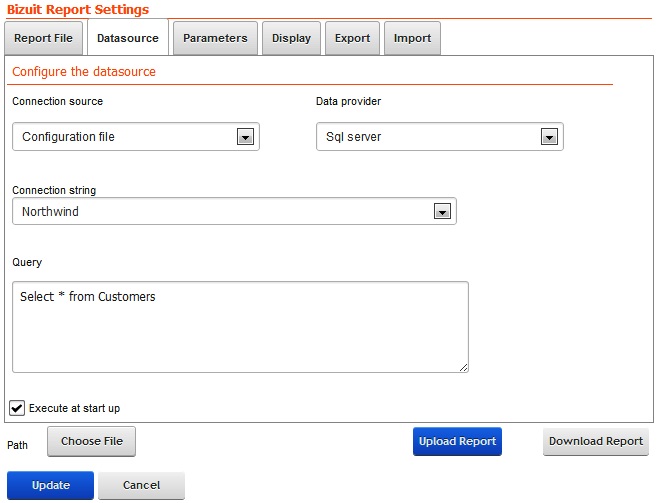Screen dimensions: 660x503
Task: Go to the Display tab
Action: tap(291, 38)
